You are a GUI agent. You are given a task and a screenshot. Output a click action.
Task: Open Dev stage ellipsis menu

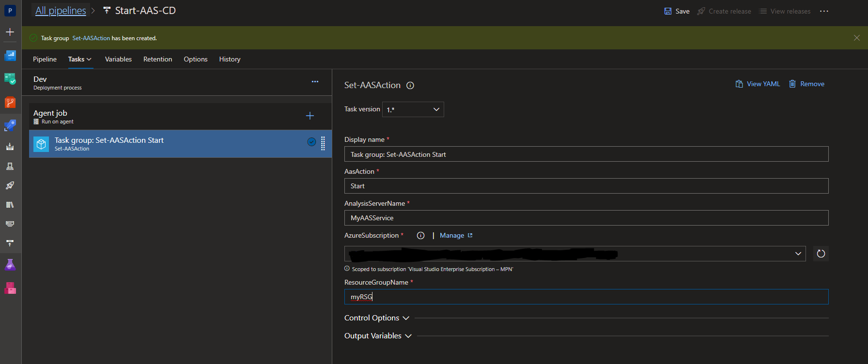315,82
